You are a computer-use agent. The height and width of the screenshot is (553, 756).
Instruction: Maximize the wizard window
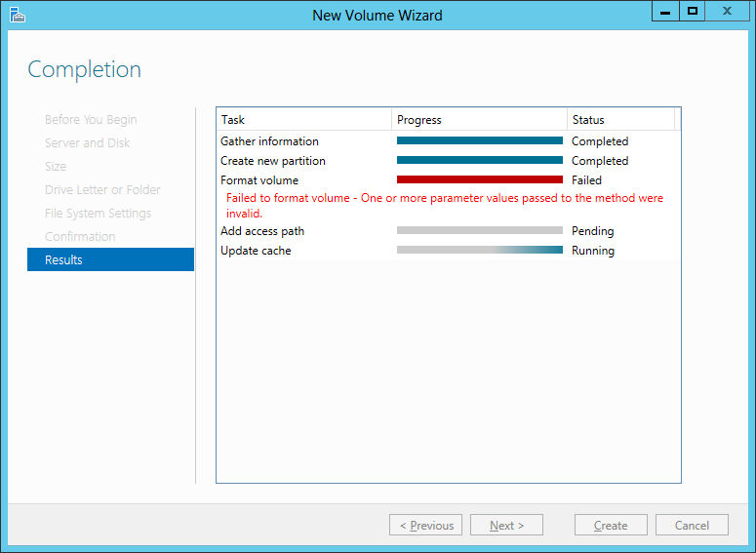pos(693,12)
